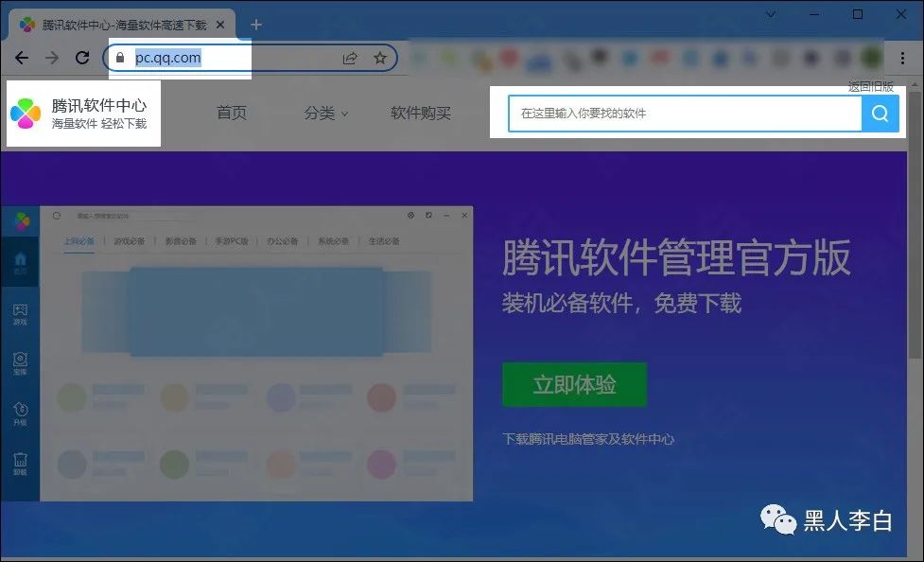924x562 pixels.
Task: Maximize the browser window
Action: 858,14
